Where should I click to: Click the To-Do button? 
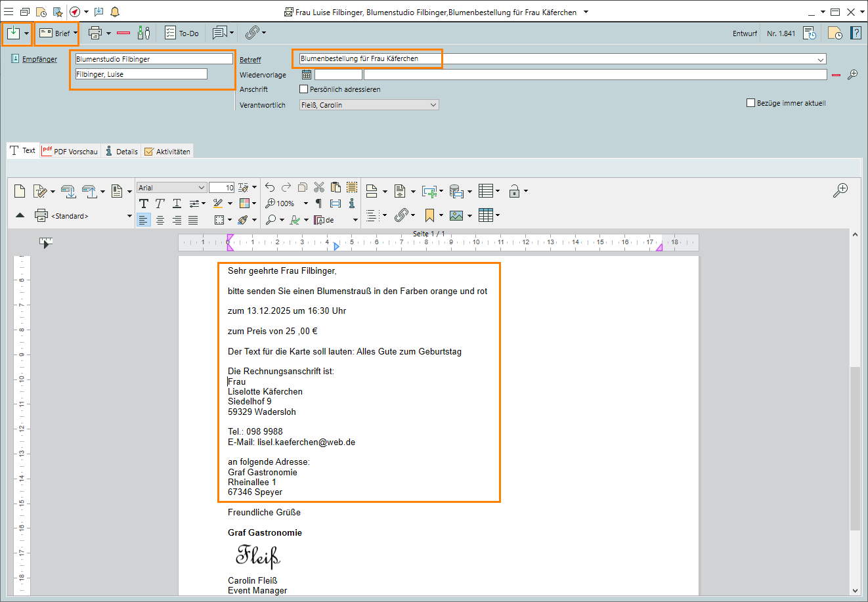182,33
